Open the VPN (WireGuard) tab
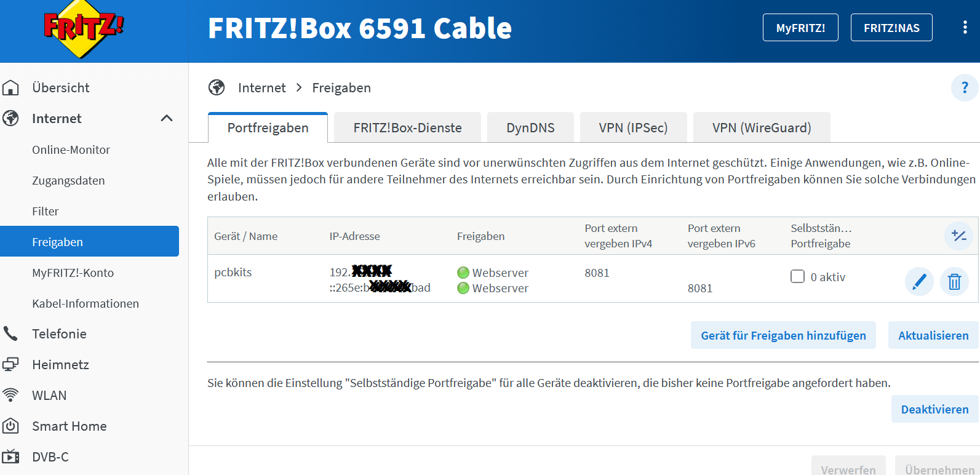The width and height of the screenshot is (980, 475). point(761,128)
